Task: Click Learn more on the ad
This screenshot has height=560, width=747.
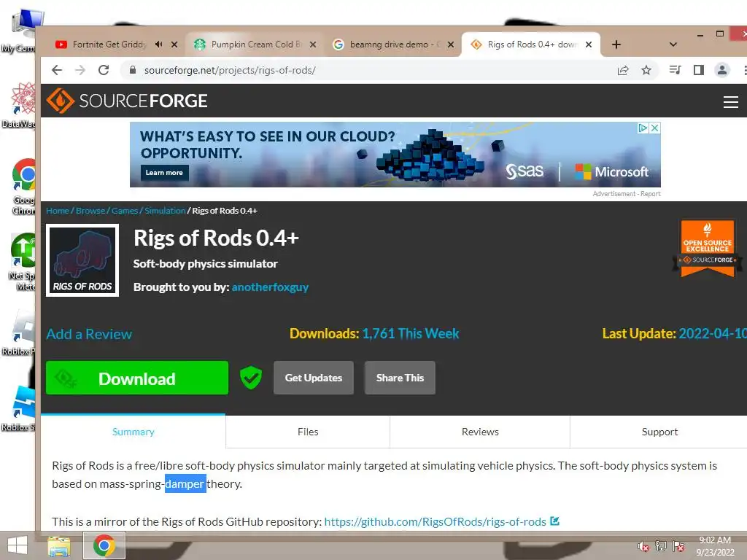Action: 164,172
